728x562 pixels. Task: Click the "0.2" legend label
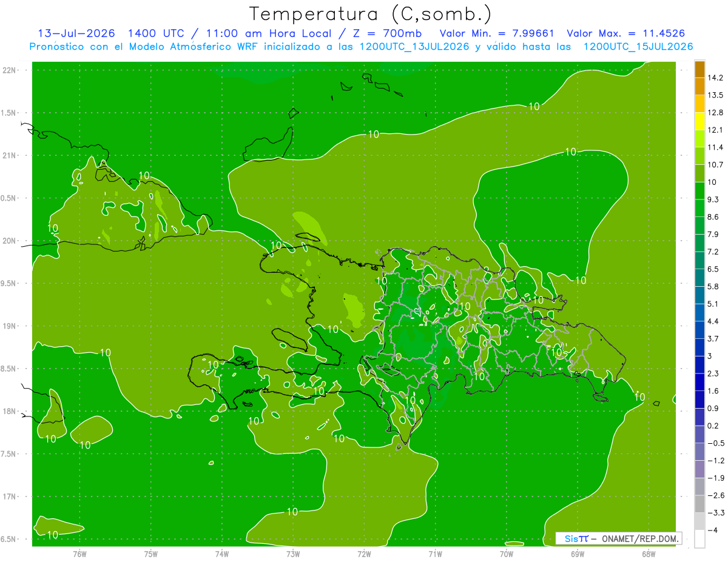[x=713, y=426]
